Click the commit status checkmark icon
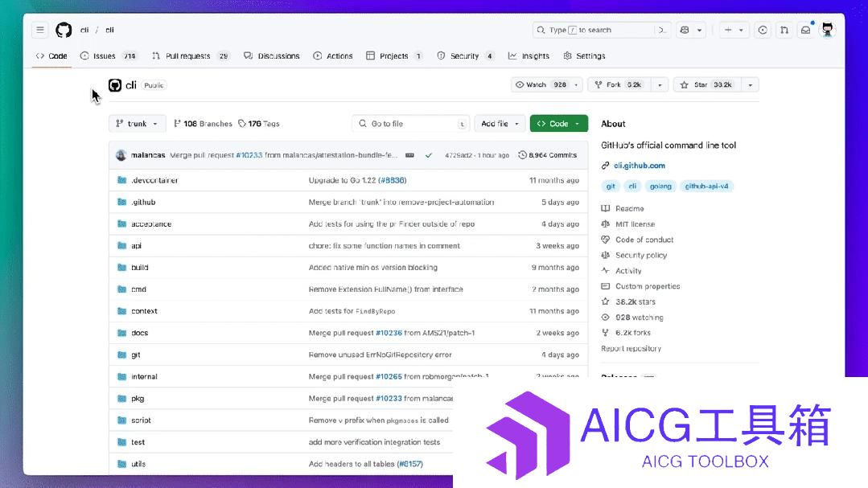 [429, 155]
